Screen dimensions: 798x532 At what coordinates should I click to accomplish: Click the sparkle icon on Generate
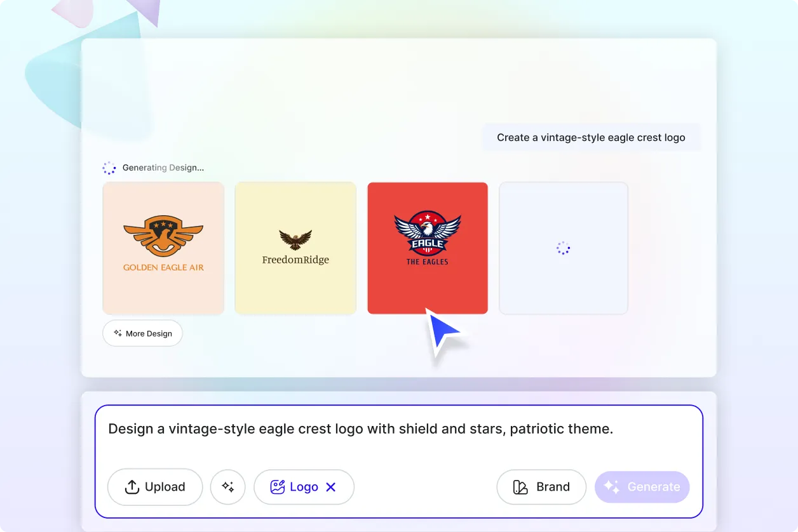click(x=611, y=487)
